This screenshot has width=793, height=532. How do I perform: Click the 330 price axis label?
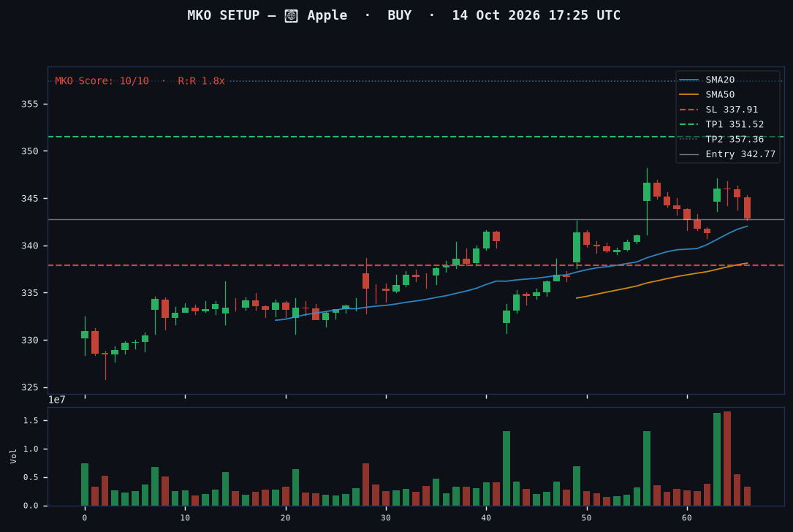[29, 341]
